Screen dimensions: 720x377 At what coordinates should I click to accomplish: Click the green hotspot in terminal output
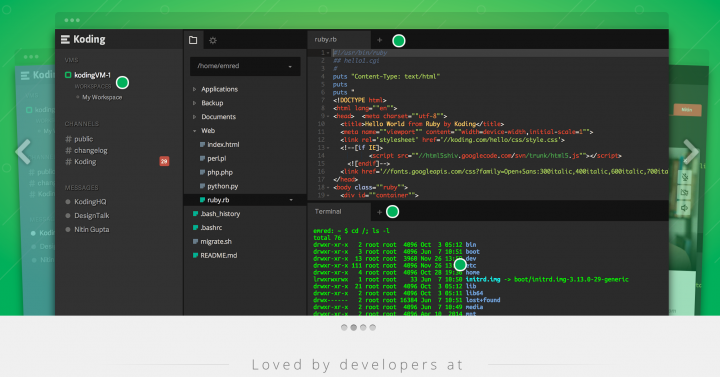point(460,264)
